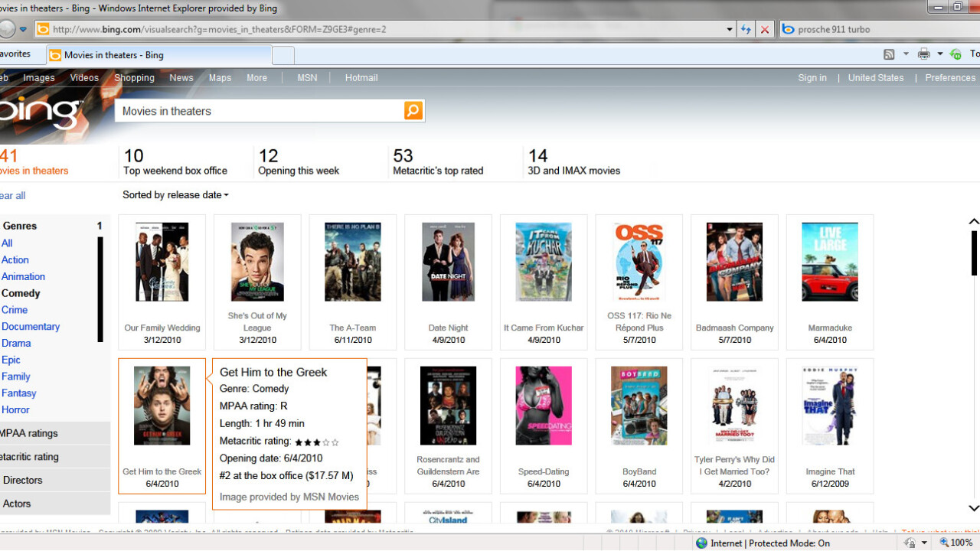The image size is (980, 551).
Task: Click the security lock icon in status bar
Action: click(x=910, y=543)
